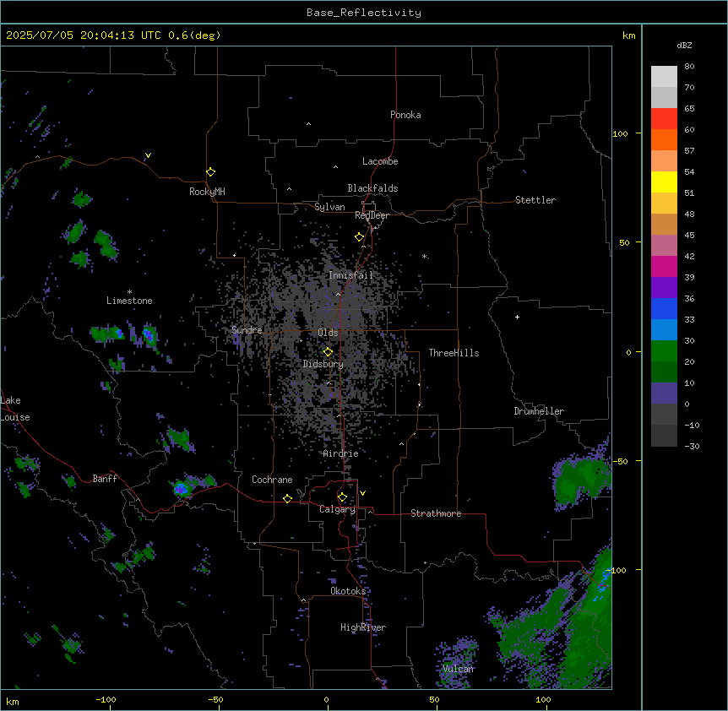Click the RockyMH label
The height and width of the screenshot is (711, 728).
coord(207,192)
